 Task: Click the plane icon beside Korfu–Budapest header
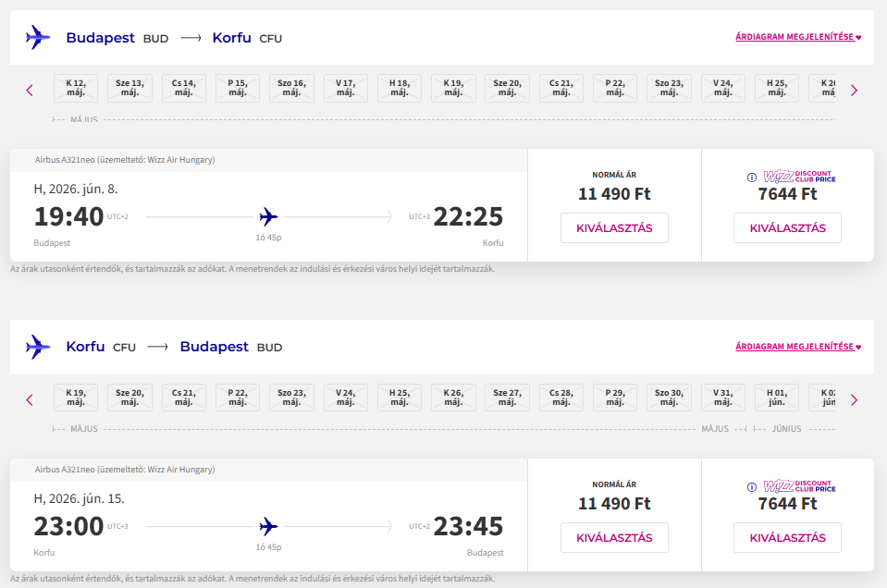[38, 347]
